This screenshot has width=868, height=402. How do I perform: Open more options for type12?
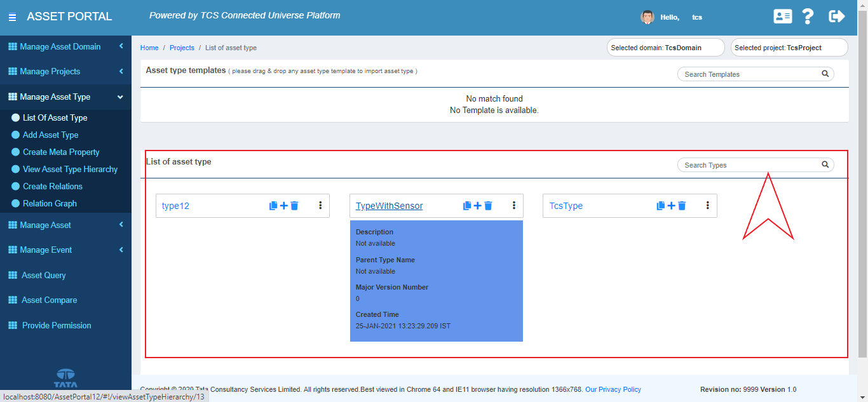pos(320,205)
